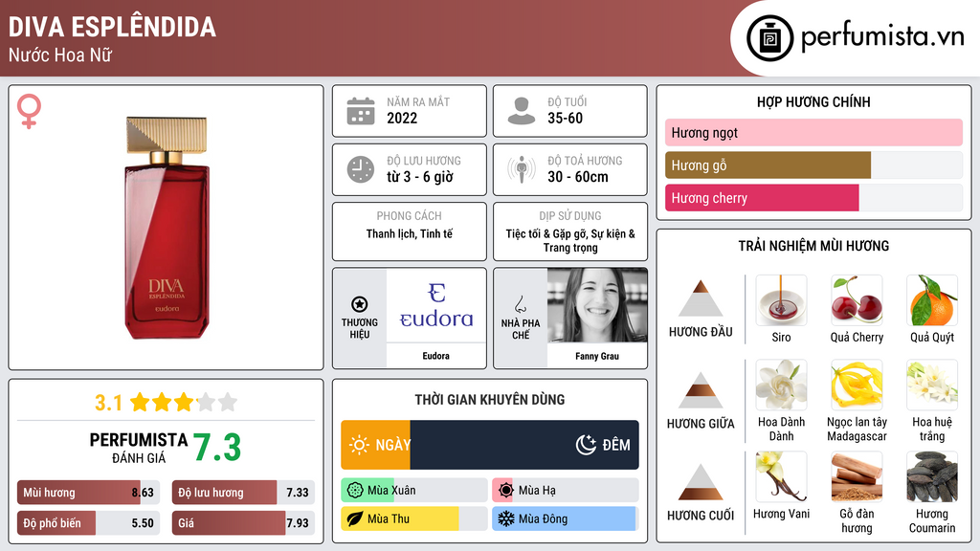Click the Độ phổ biến 5.50 rating bar
This screenshot has width=980, height=551.
[88, 523]
